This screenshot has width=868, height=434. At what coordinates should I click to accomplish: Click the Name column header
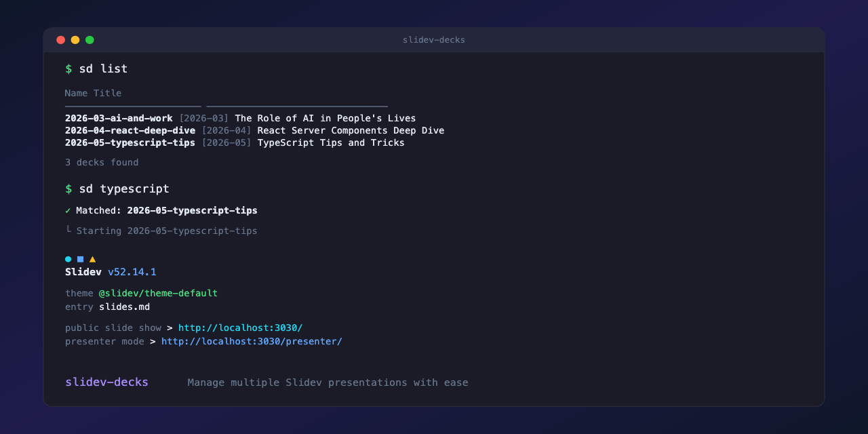pyautogui.click(x=76, y=93)
